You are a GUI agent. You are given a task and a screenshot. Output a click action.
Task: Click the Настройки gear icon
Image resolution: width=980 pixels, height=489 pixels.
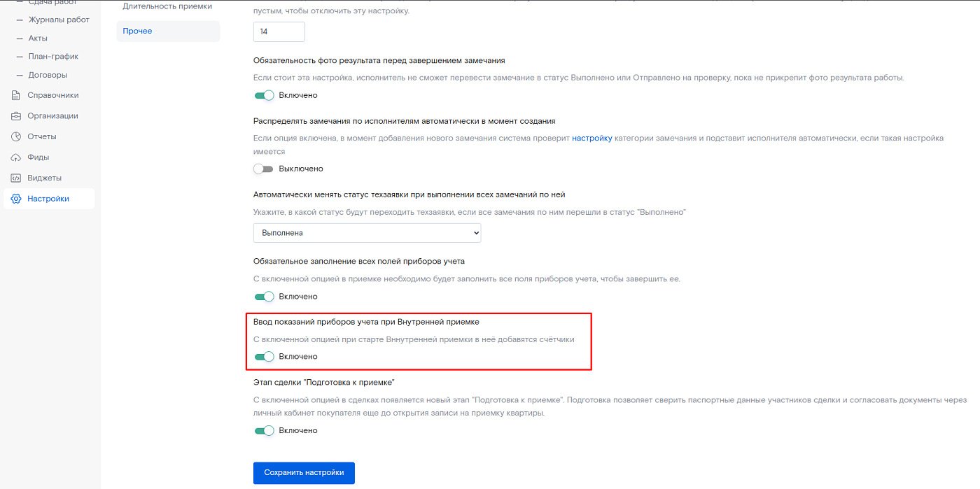[x=15, y=199]
